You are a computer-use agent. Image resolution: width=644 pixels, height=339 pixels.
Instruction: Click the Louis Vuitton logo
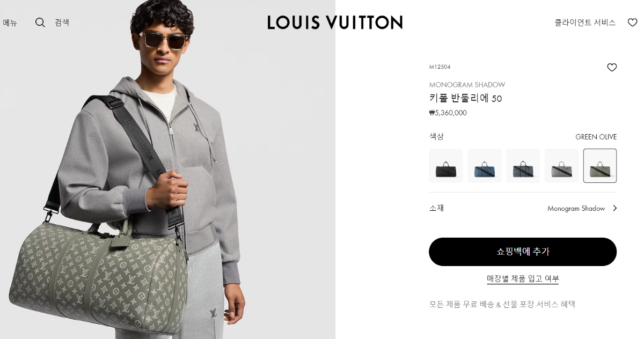click(335, 23)
